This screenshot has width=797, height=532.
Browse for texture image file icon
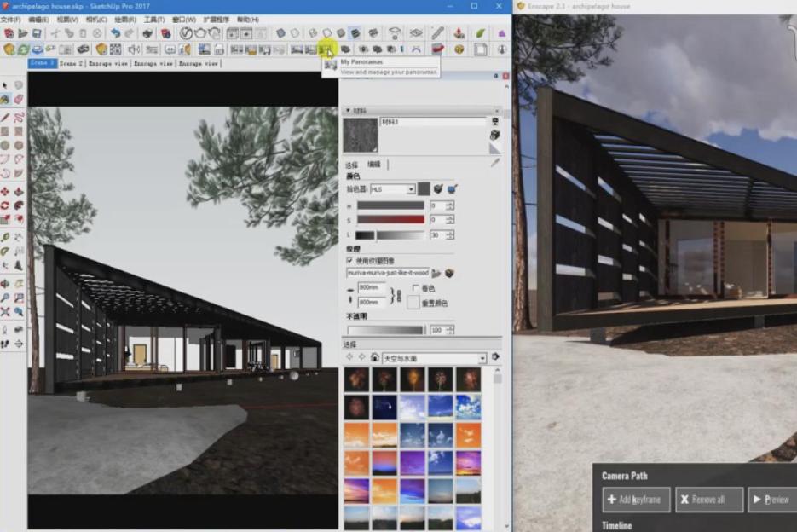click(436, 273)
